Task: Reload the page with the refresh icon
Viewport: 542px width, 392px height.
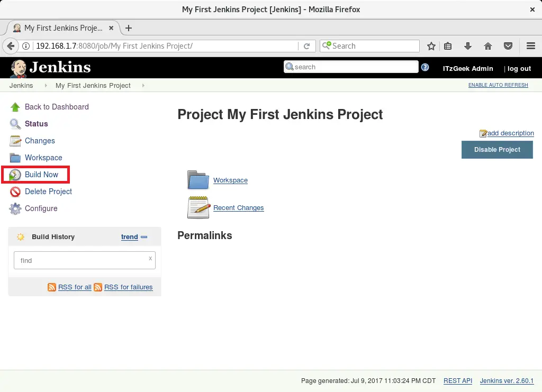Action: click(x=306, y=46)
